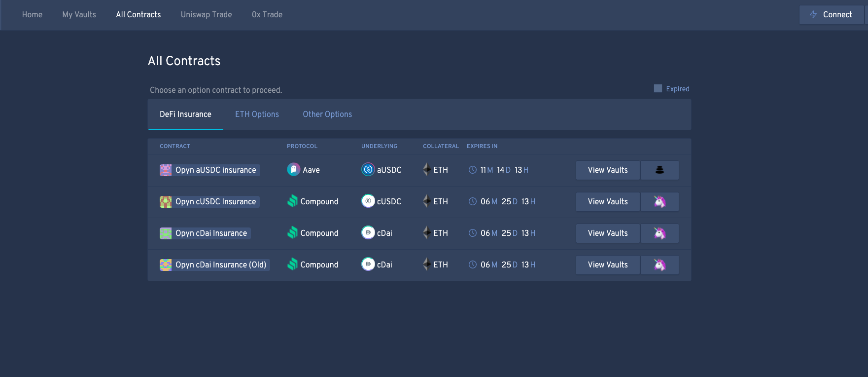Screen dimensions: 868x377
Task: Click Uniswap unicorn in Opyn cDai Insurance row
Action: tap(660, 233)
